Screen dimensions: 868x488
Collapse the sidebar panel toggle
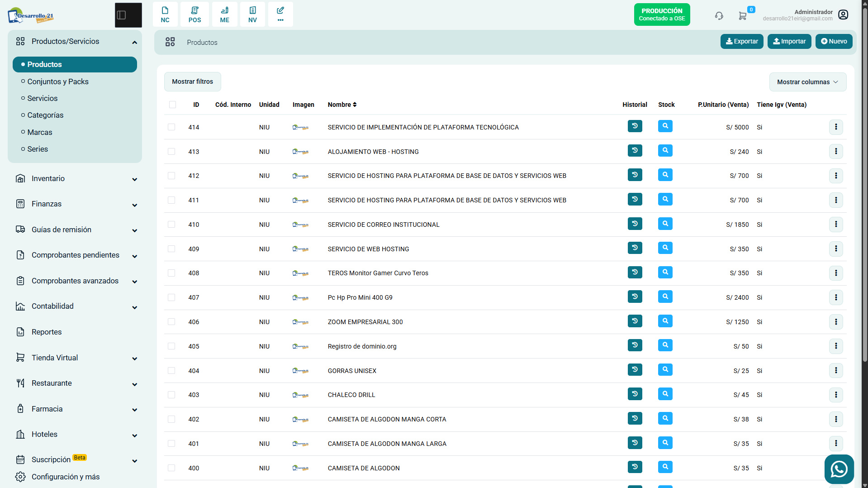click(x=128, y=15)
